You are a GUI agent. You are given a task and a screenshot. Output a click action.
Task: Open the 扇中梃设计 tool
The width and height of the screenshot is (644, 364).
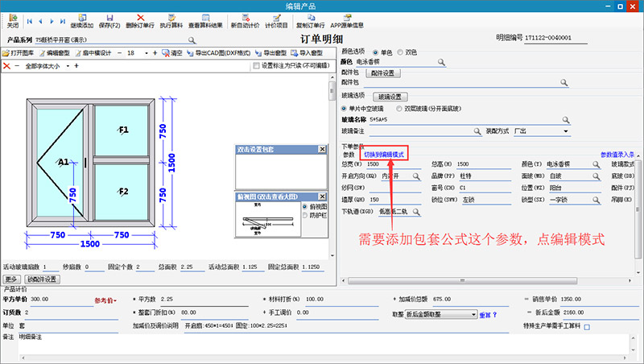(93, 53)
